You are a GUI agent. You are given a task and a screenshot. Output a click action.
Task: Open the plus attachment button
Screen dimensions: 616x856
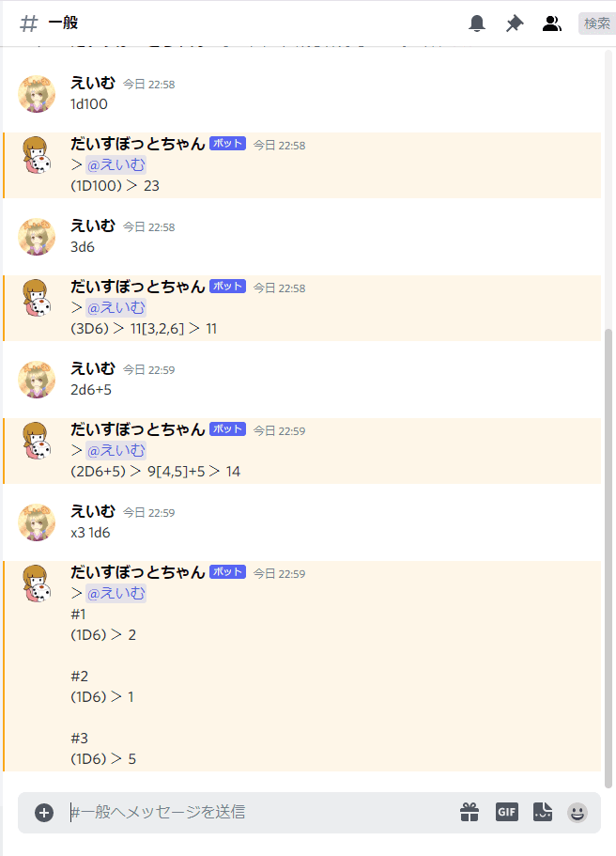pos(44,813)
